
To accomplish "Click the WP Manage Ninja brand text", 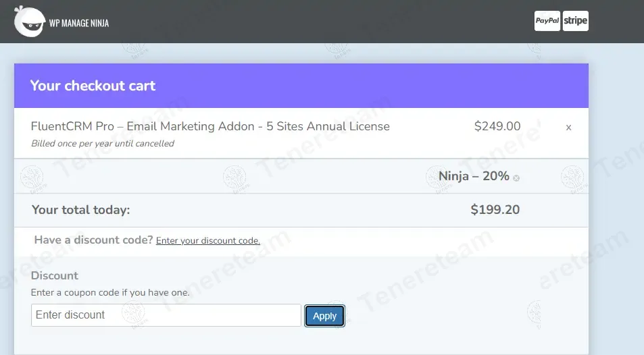I will tap(78, 23).
